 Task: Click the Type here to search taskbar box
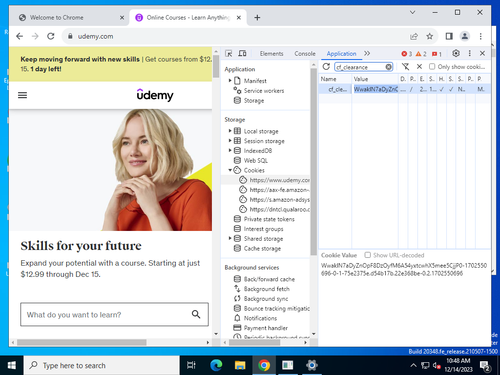click(101, 365)
